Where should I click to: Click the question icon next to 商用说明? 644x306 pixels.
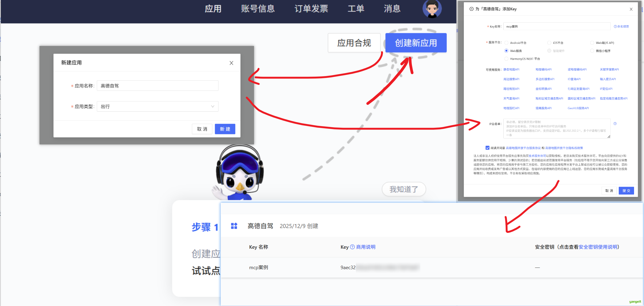coord(352,247)
